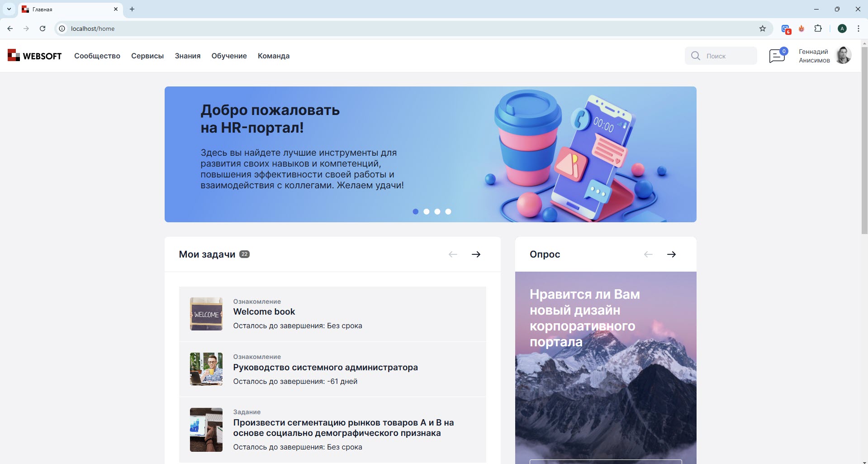Open the browser three-dot menu

coord(859,28)
